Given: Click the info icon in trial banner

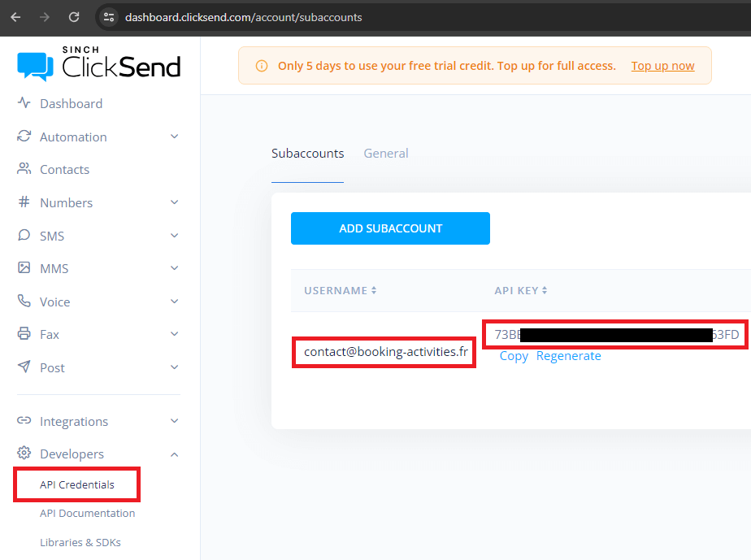Looking at the screenshot, I should (x=262, y=66).
